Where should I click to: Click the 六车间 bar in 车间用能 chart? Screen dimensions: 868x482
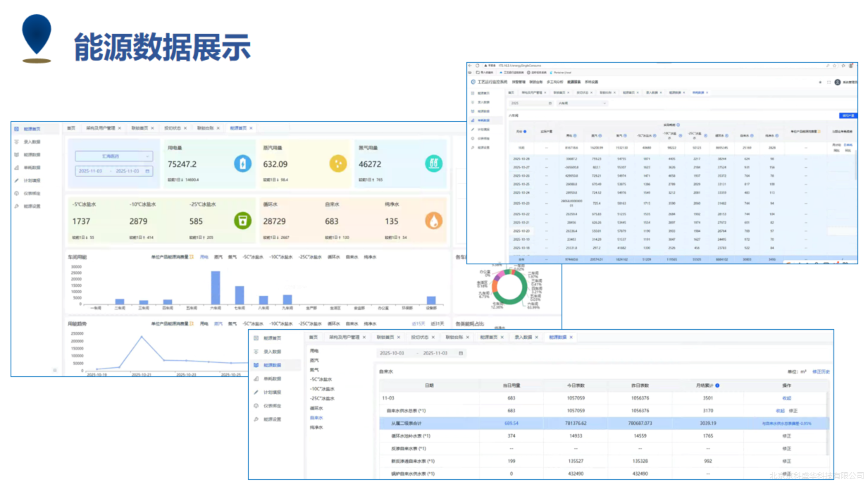pyautogui.click(x=216, y=288)
